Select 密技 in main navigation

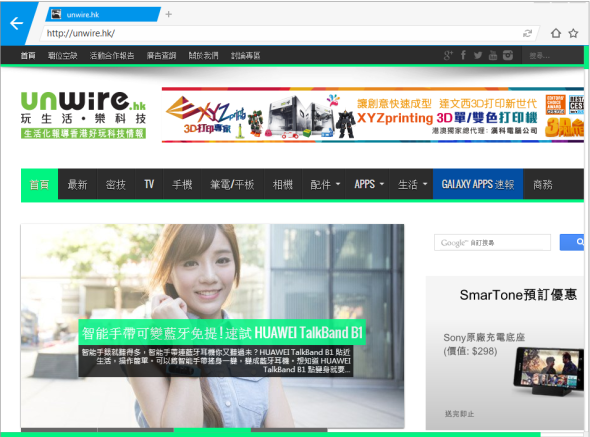tap(116, 184)
